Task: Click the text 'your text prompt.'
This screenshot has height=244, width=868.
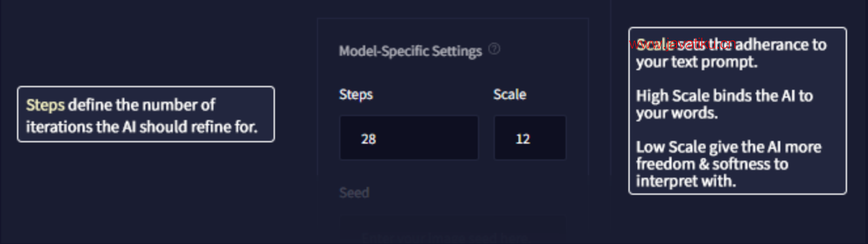Action: (696, 63)
